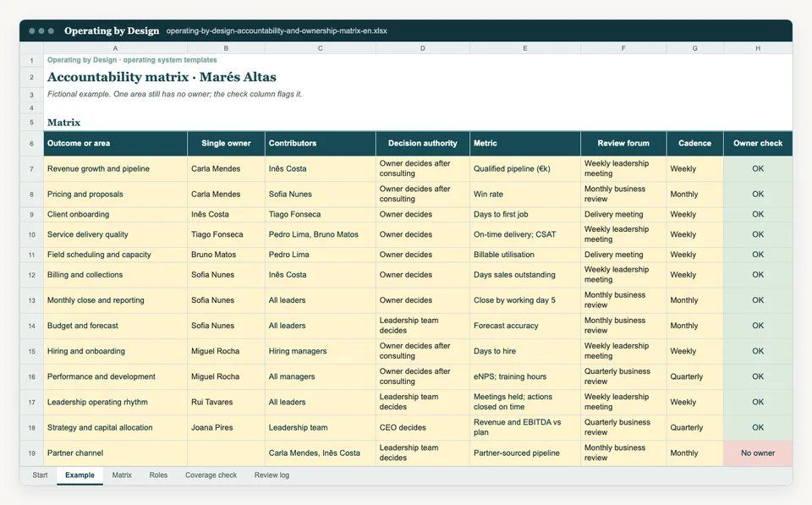812x505 pixels.
Task: Click 'Field scheduling and capacity' cell
Action: [115, 255]
